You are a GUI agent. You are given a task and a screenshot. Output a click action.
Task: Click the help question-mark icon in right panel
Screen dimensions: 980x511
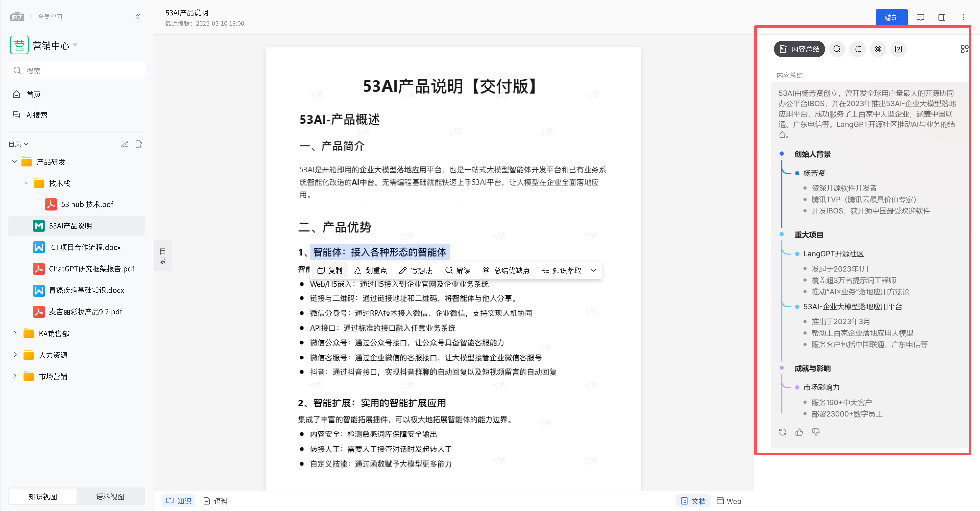click(898, 49)
